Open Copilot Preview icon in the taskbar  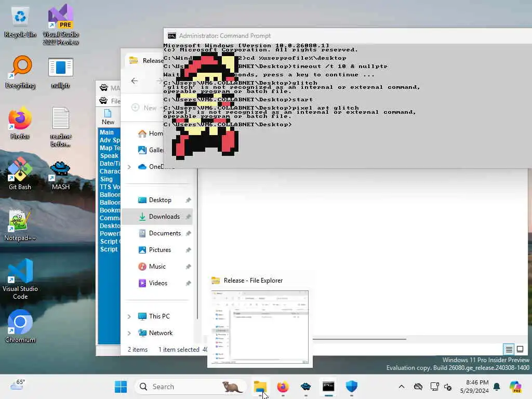click(515, 387)
